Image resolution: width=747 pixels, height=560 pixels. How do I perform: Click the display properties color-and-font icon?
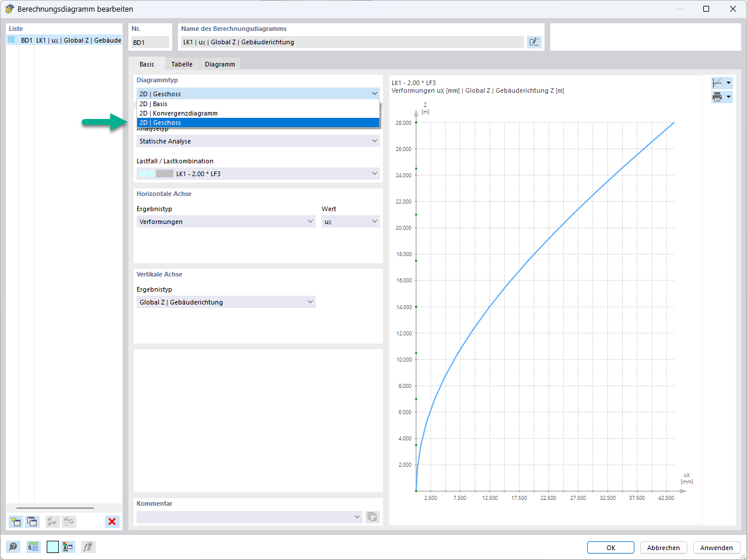coord(68,547)
